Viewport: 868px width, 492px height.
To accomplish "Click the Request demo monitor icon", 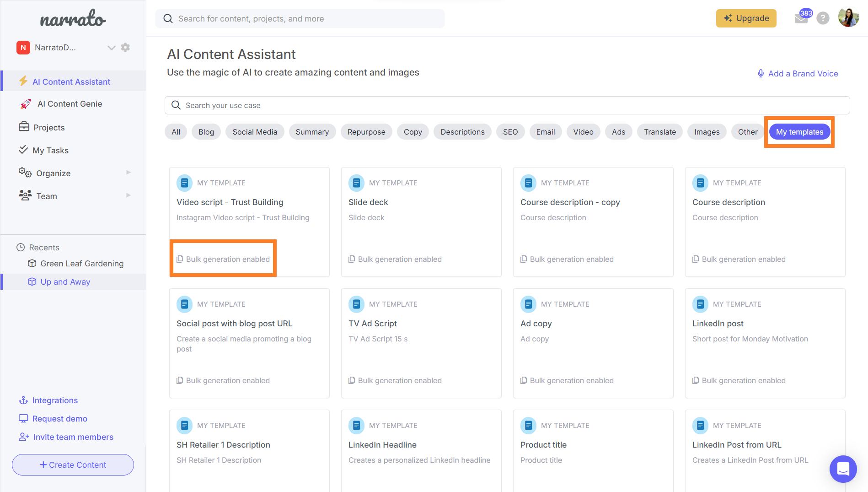I will pyautogui.click(x=23, y=418).
